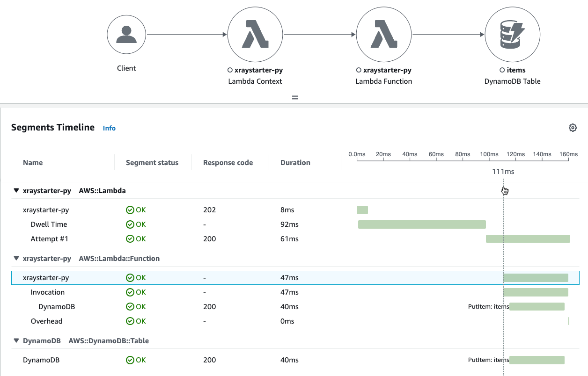
Task: Click the Name column header
Action: click(x=33, y=163)
